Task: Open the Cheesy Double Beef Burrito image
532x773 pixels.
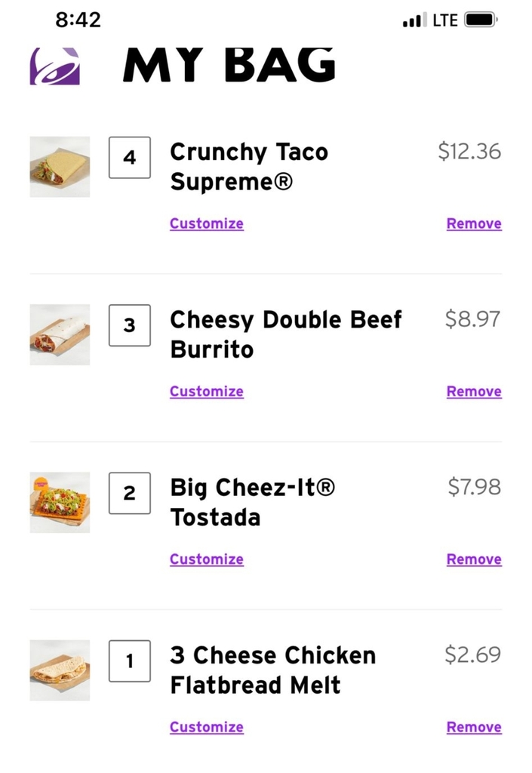Action: (x=60, y=334)
